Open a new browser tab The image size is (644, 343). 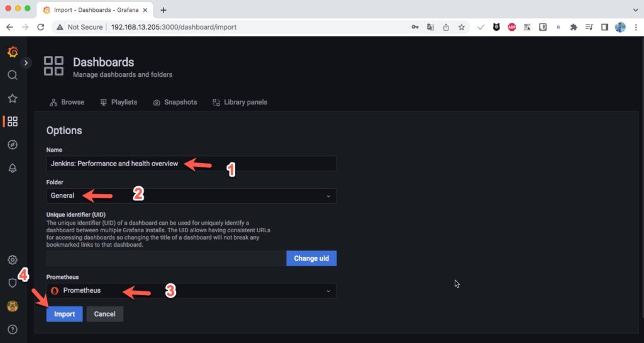coord(164,10)
